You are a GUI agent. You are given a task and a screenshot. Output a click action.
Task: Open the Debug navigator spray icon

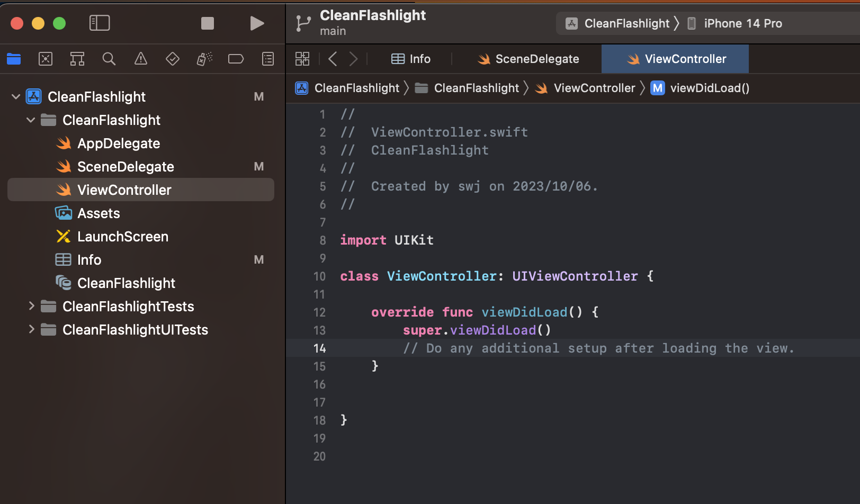point(204,59)
